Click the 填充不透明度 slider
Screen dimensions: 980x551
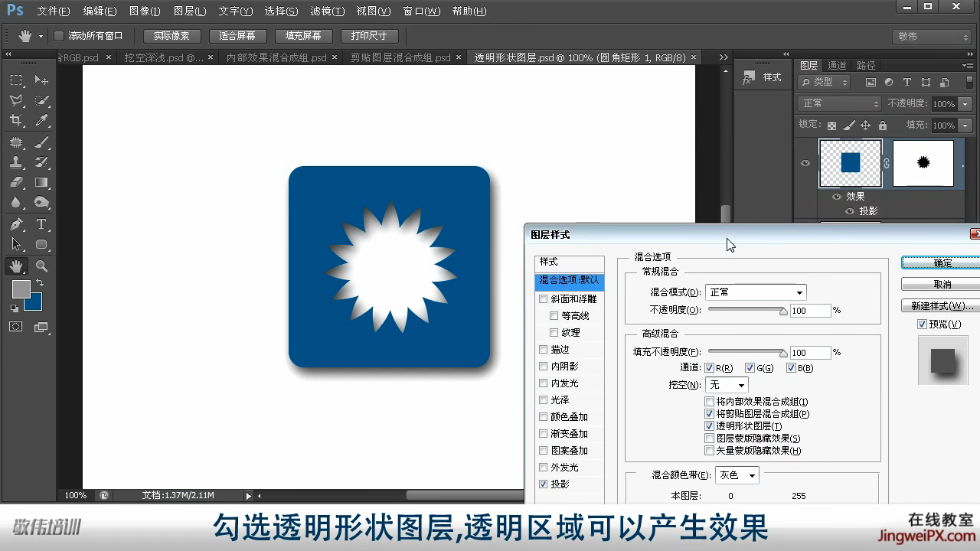tap(747, 352)
